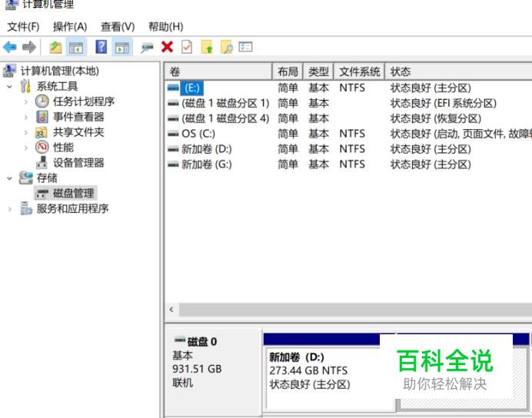Click the properties checkmark sheet icon
The height and width of the screenshot is (418, 532).
(187, 47)
